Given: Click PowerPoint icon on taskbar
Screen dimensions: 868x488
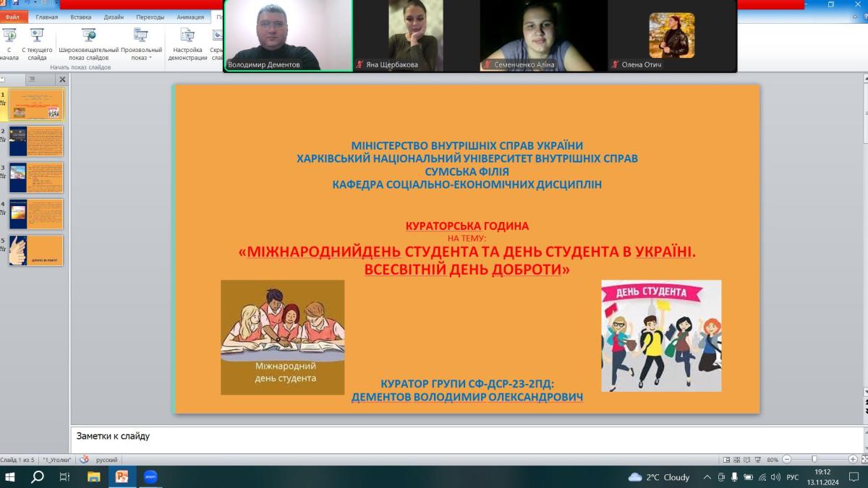Looking at the screenshot, I should pyautogui.click(x=122, y=477).
